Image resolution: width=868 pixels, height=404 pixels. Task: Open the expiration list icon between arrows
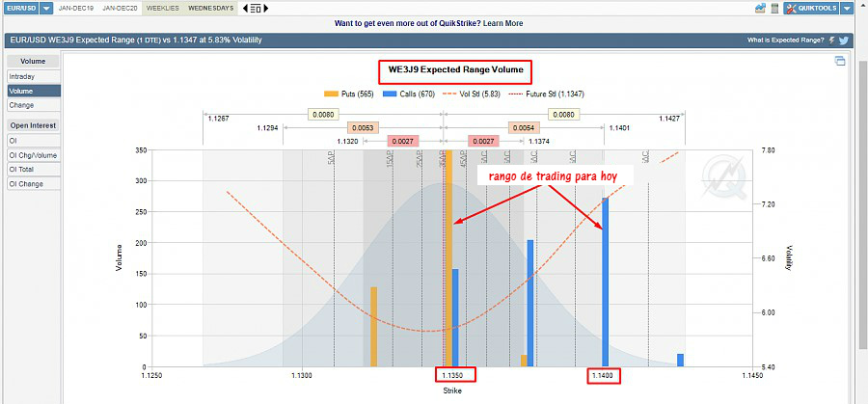[254, 9]
